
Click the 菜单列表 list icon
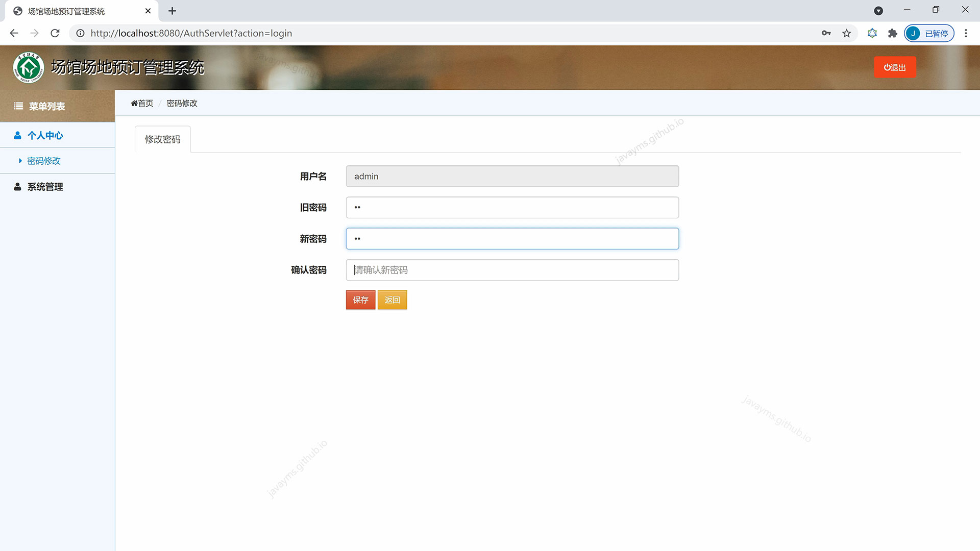[x=18, y=106]
